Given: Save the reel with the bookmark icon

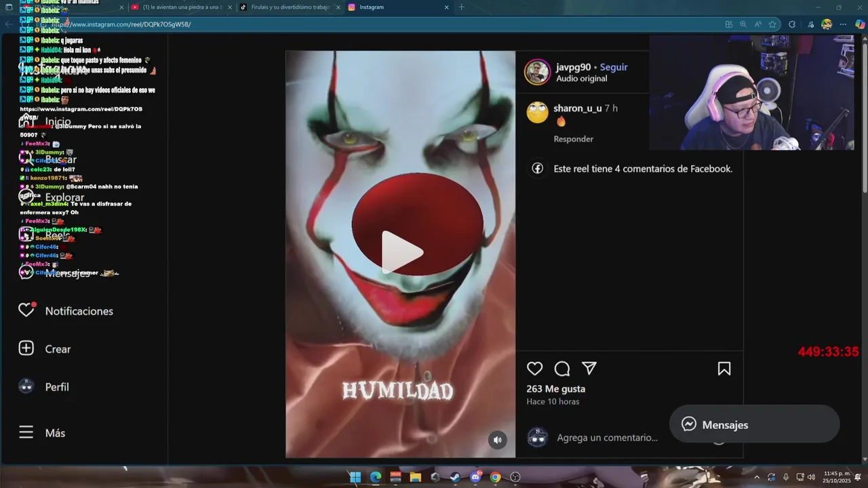Looking at the screenshot, I should [724, 369].
